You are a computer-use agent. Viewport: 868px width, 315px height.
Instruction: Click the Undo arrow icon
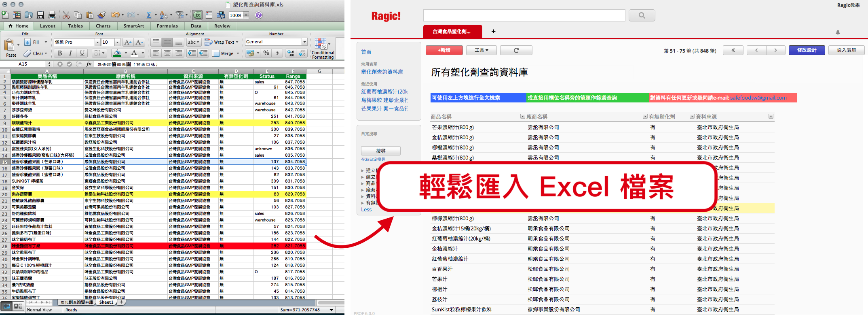[115, 15]
